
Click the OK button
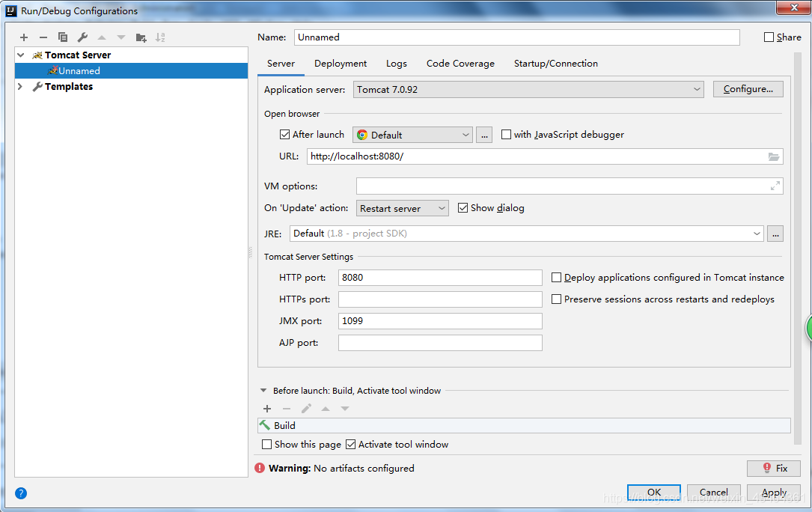(653, 493)
